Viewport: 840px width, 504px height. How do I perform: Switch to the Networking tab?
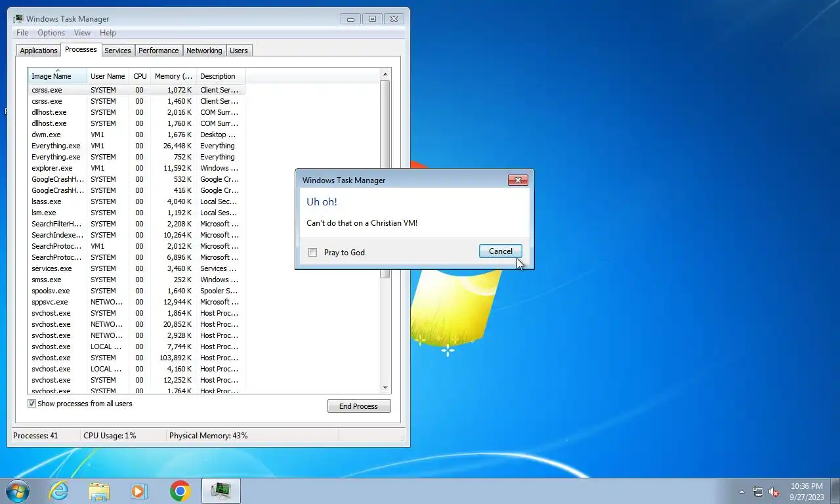coord(204,51)
